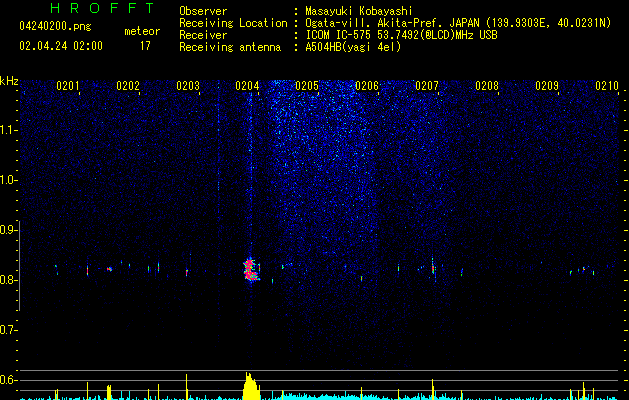629x400 pixels.
Task: Select the meteor count value 17
Action: tap(145, 46)
